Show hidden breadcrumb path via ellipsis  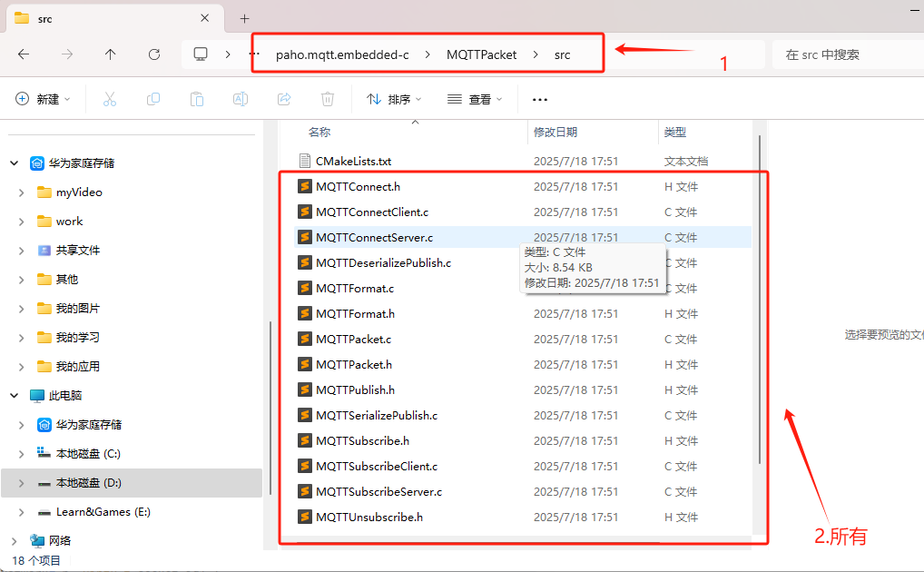[254, 54]
